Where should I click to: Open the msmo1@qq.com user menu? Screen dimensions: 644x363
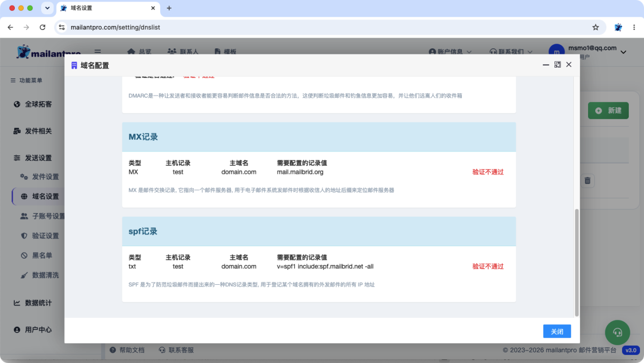point(588,52)
